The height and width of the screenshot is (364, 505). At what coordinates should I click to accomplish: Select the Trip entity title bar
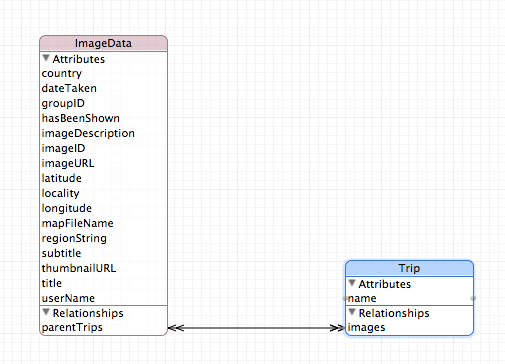tap(409, 268)
